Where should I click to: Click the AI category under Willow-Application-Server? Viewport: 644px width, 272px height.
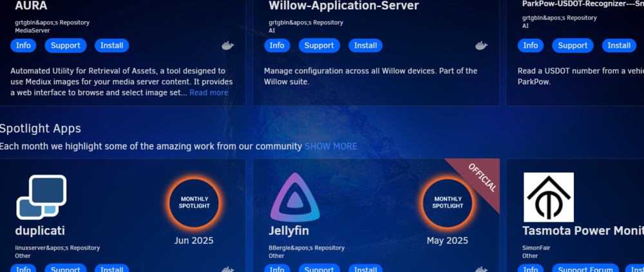click(x=272, y=30)
